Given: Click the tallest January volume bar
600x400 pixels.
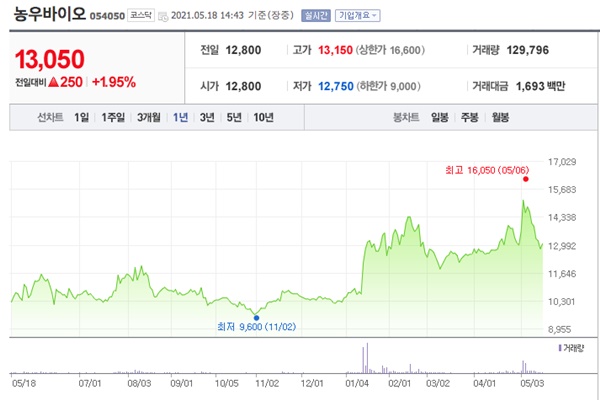Looking at the screenshot, I should coord(367,358).
